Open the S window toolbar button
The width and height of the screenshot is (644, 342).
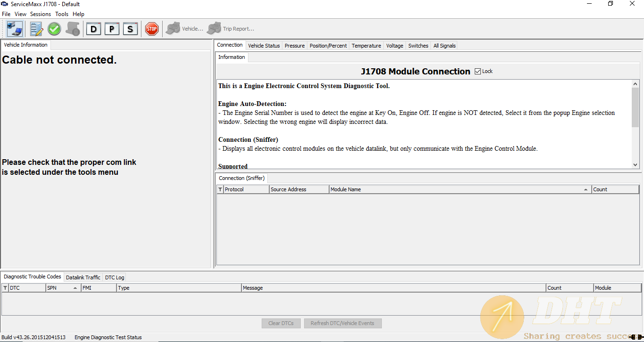(x=130, y=29)
